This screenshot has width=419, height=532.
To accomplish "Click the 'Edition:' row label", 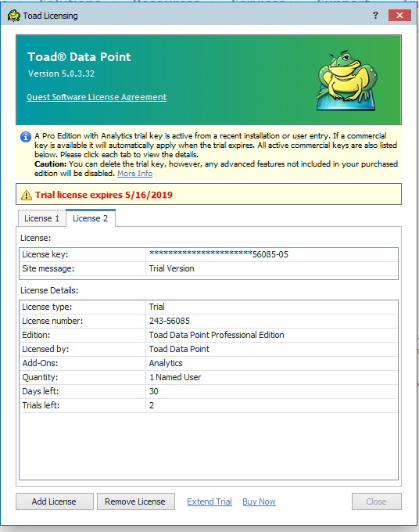I will coord(36,335).
